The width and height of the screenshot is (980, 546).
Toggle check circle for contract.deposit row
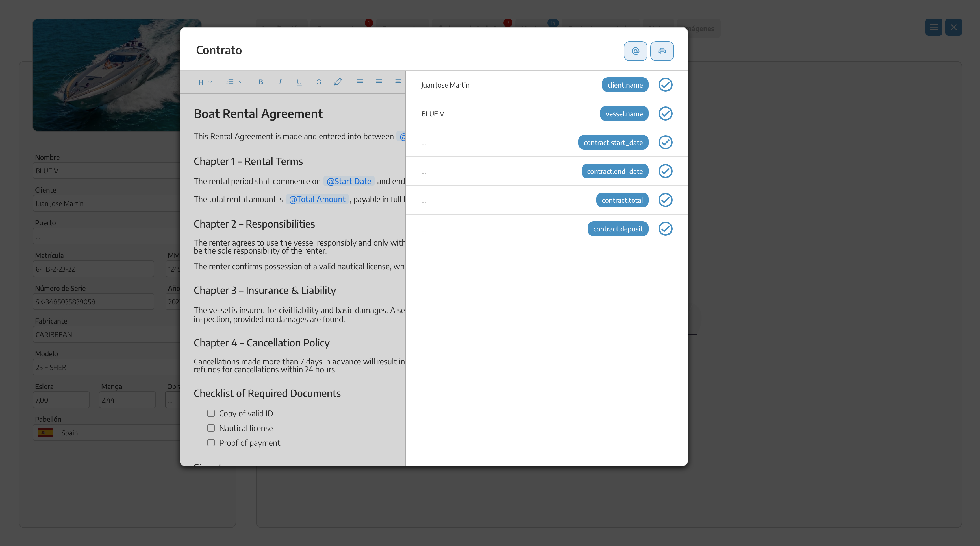point(665,229)
